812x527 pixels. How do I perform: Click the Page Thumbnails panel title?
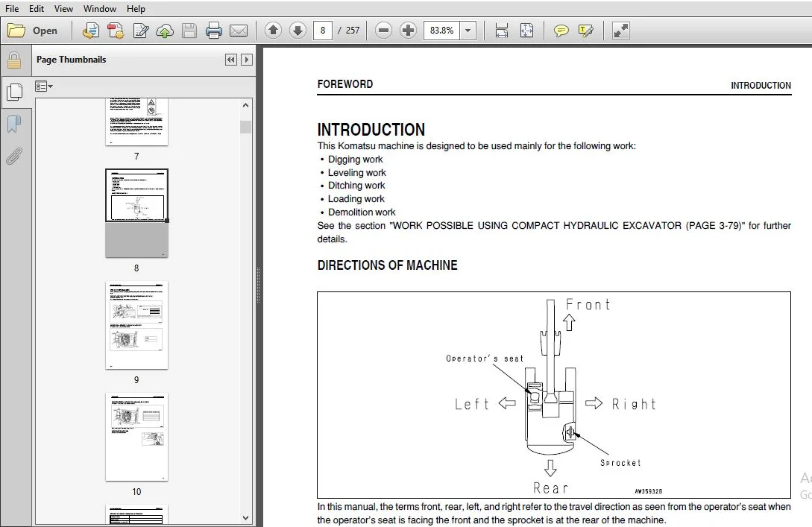click(71, 60)
